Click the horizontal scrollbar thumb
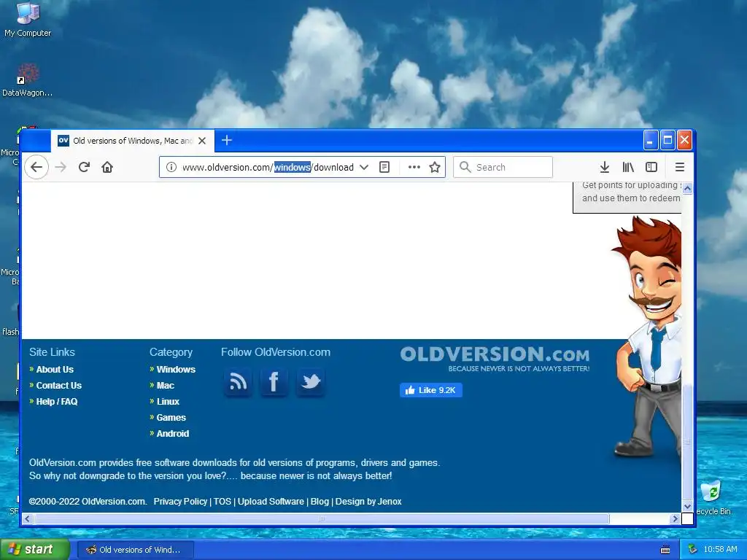 [x=322, y=518]
